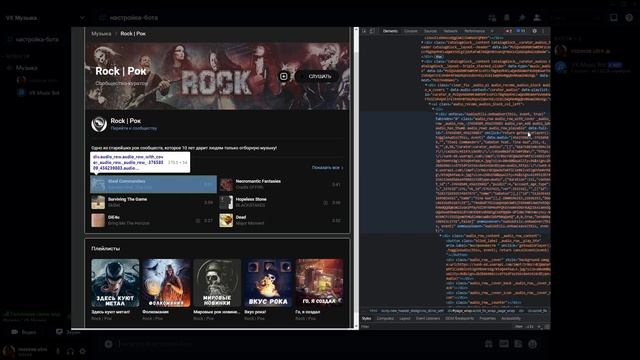
Task: Open the threads icon in the Discord header
Action: click(x=492, y=18)
